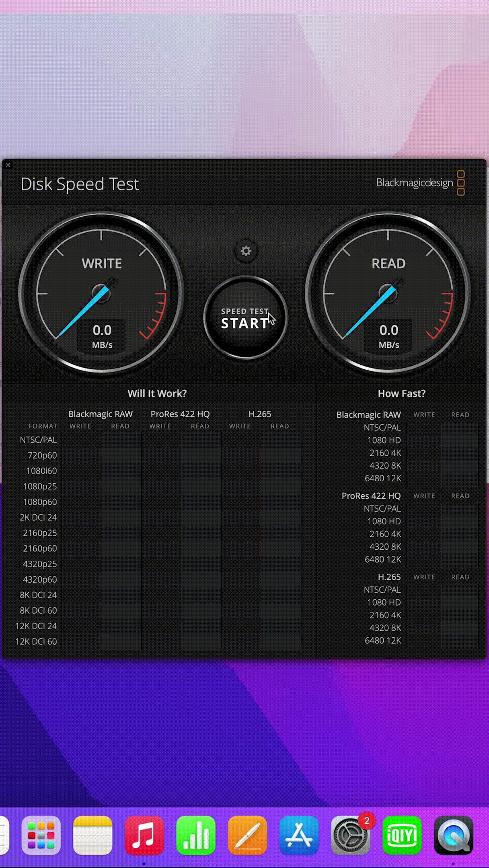The image size is (489, 868).
Task: Click the 'How Fast?' heading
Action: 402,393
